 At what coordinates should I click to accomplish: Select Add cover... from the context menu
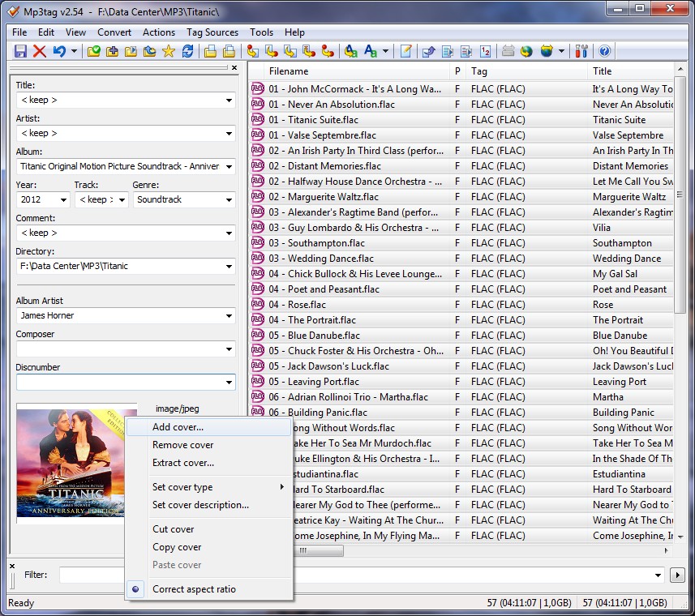click(208, 427)
